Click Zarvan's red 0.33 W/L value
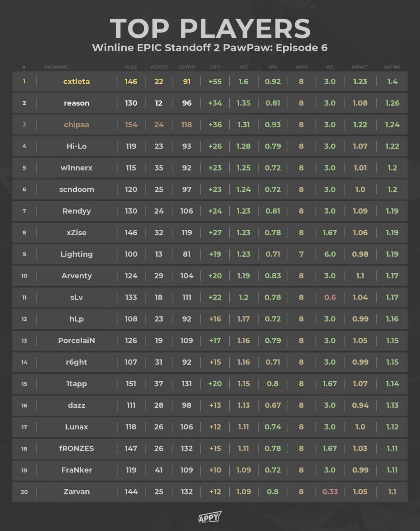Screen dimensions: 420x531 click(x=330, y=492)
